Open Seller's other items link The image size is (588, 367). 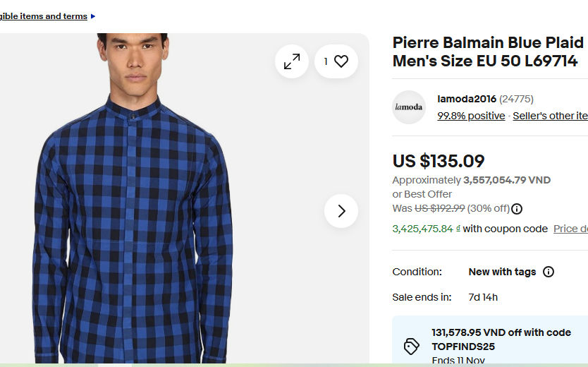550,116
